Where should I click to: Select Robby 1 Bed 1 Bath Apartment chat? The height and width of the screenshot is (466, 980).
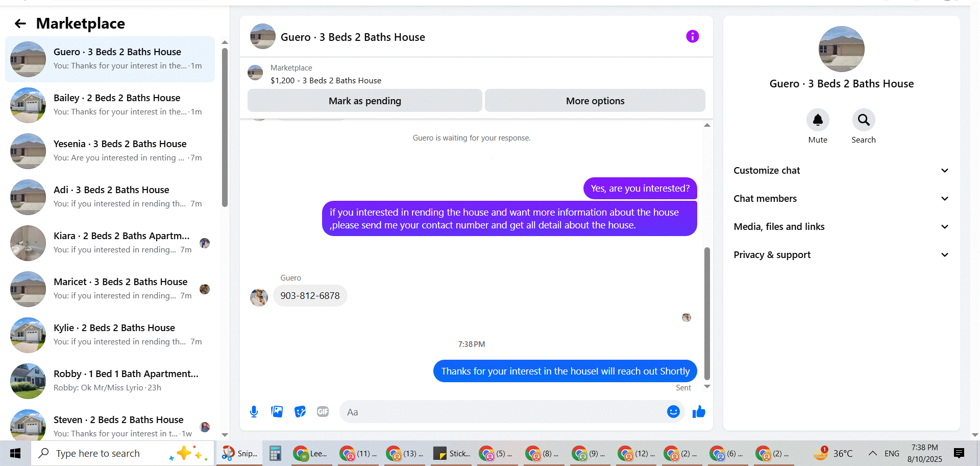click(110, 381)
